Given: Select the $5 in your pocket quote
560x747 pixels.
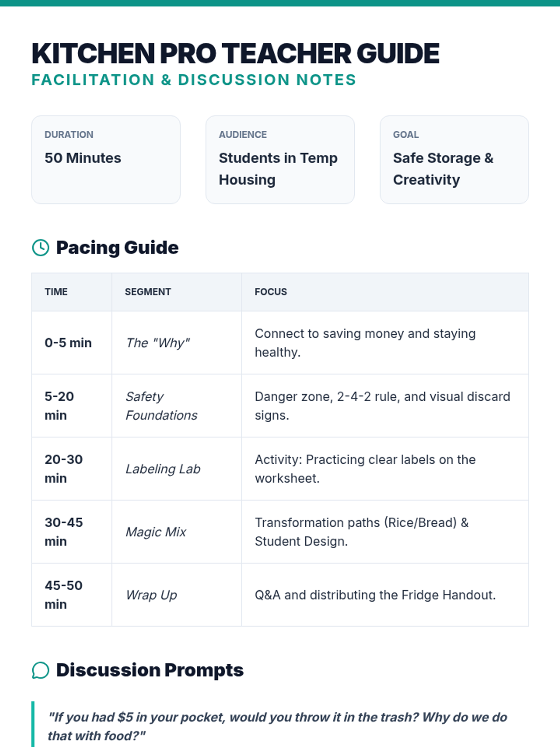Looking at the screenshot, I should (x=277, y=726).
